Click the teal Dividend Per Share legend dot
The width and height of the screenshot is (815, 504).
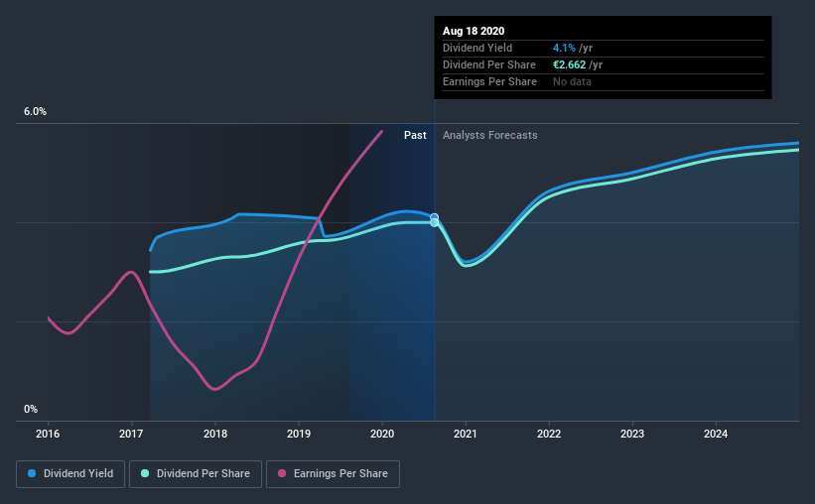[x=145, y=473]
